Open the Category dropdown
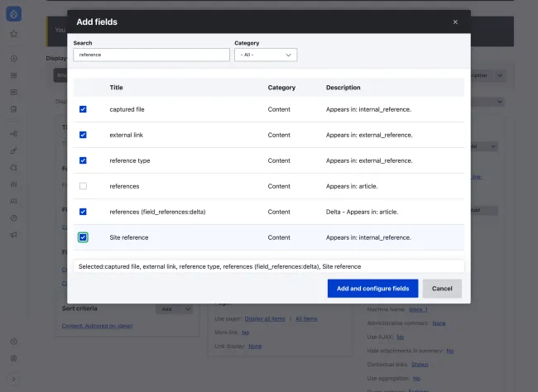 click(265, 55)
